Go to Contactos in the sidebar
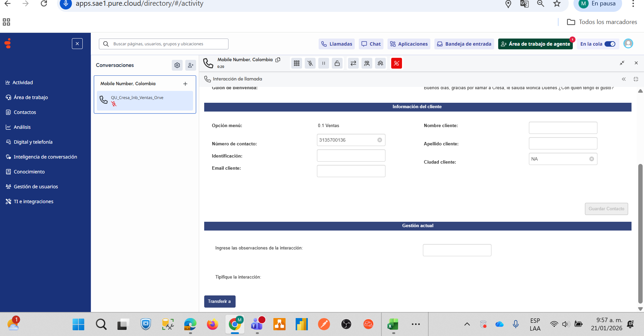The height and width of the screenshot is (336, 644). coord(21,112)
